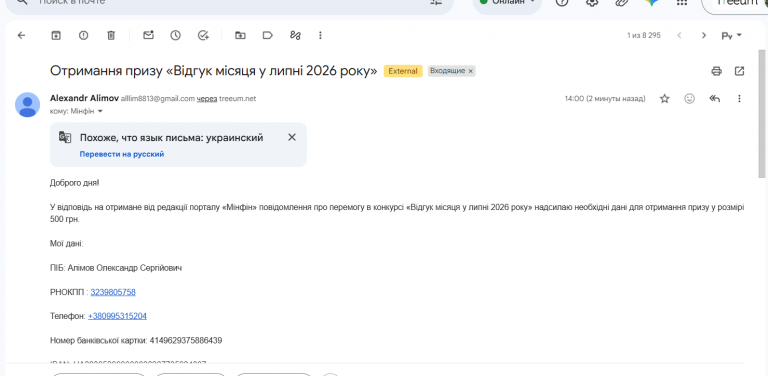
Task: Click the line 'ПІБ: Алімов Олександр Сергійович'
Action: (116, 268)
